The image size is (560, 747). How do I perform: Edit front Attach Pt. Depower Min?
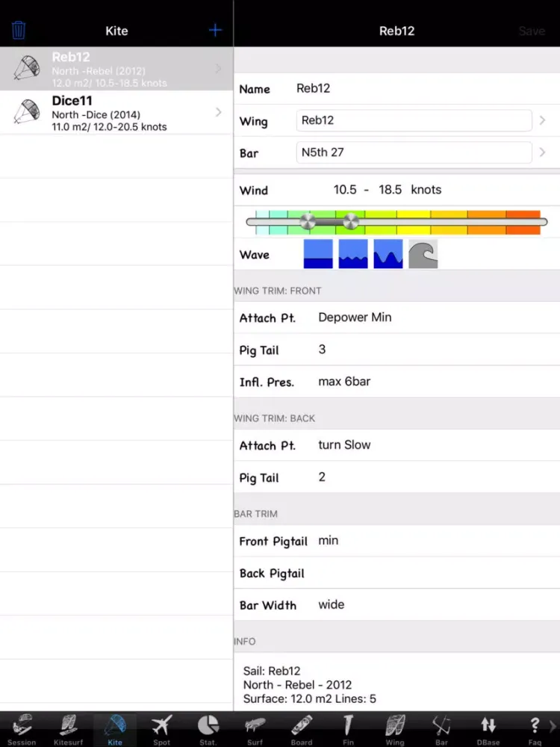coord(355,317)
